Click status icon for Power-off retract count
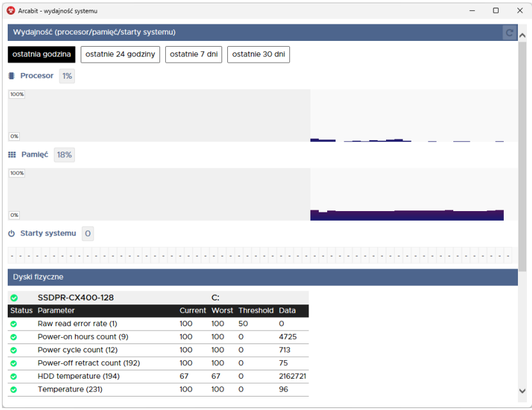The height and width of the screenshot is (410, 532). [x=13, y=363]
